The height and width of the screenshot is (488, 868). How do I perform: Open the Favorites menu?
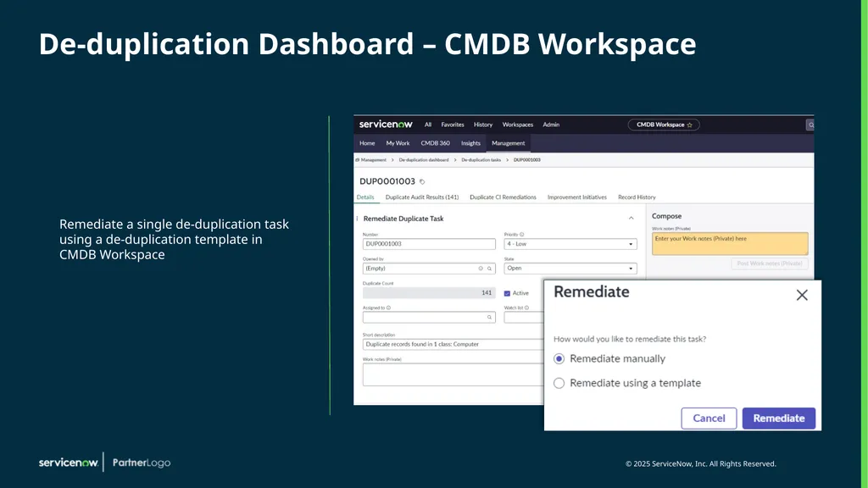click(x=453, y=125)
